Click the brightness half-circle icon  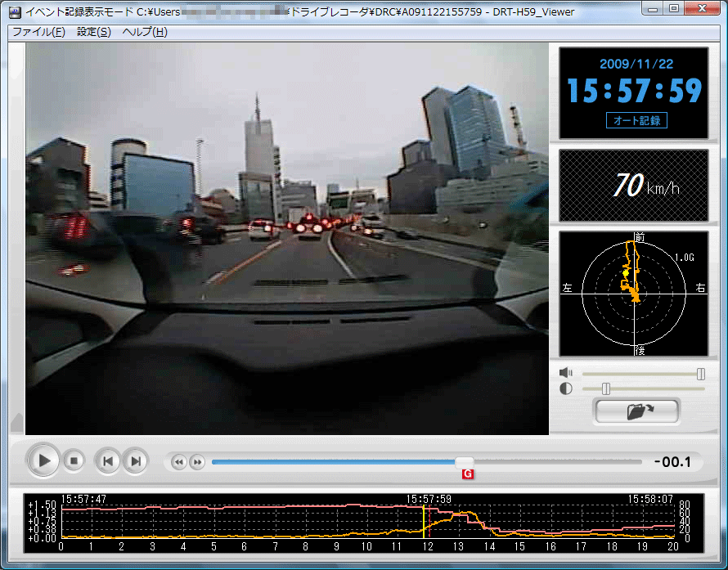coord(565,389)
